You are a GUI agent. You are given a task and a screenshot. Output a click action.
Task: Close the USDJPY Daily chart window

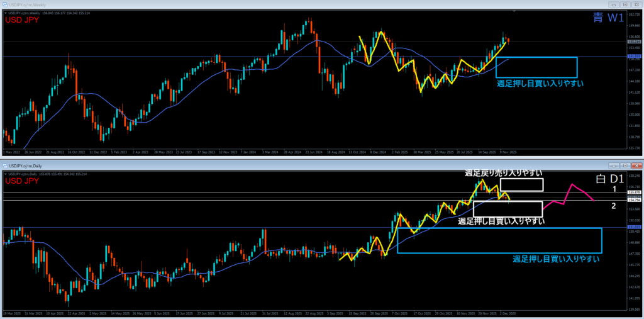coord(635,165)
